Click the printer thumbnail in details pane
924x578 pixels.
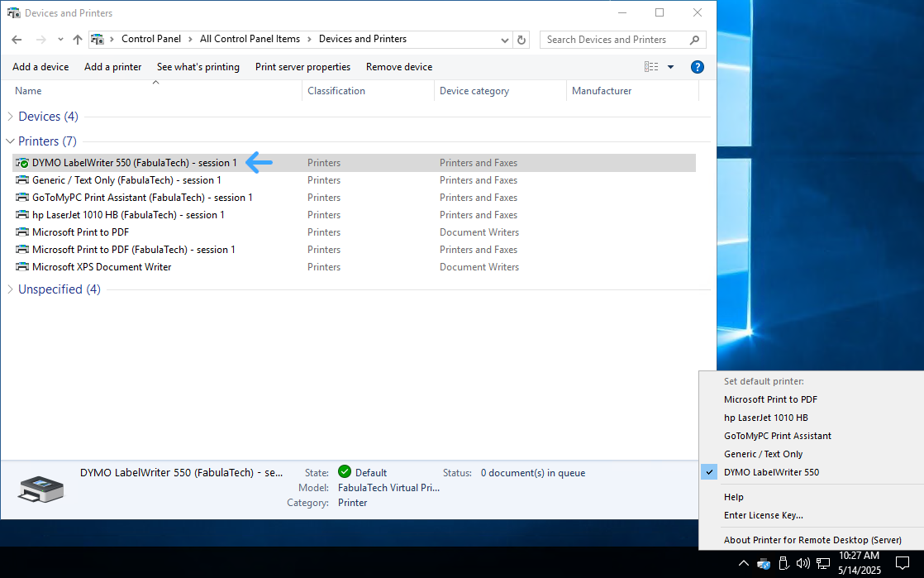(x=40, y=489)
